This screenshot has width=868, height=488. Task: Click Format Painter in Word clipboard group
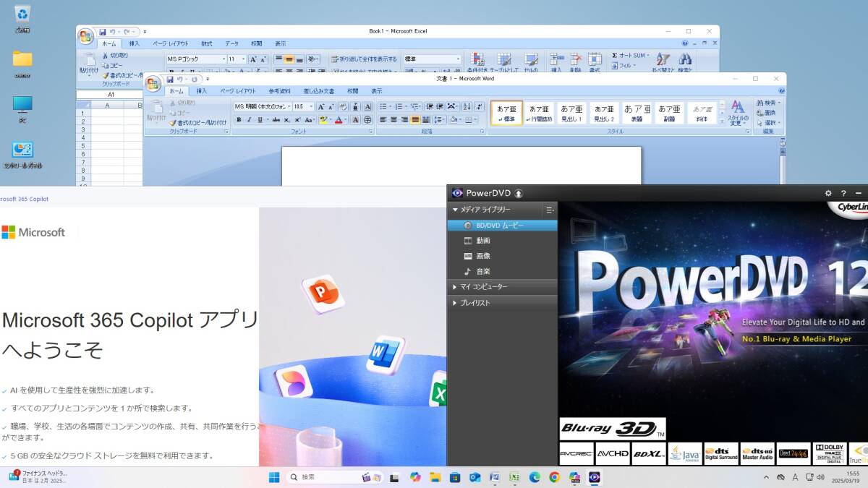pos(199,122)
